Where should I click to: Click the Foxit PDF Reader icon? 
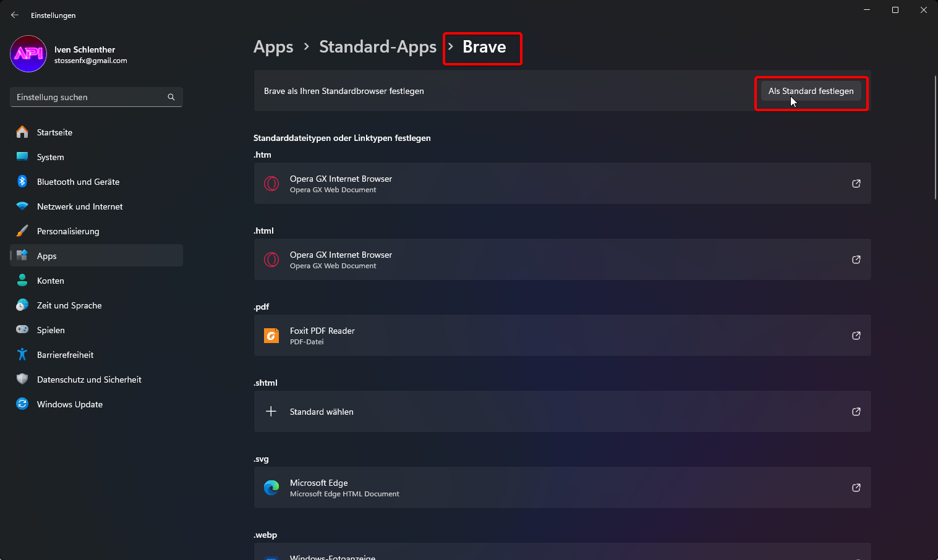click(x=271, y=336)
